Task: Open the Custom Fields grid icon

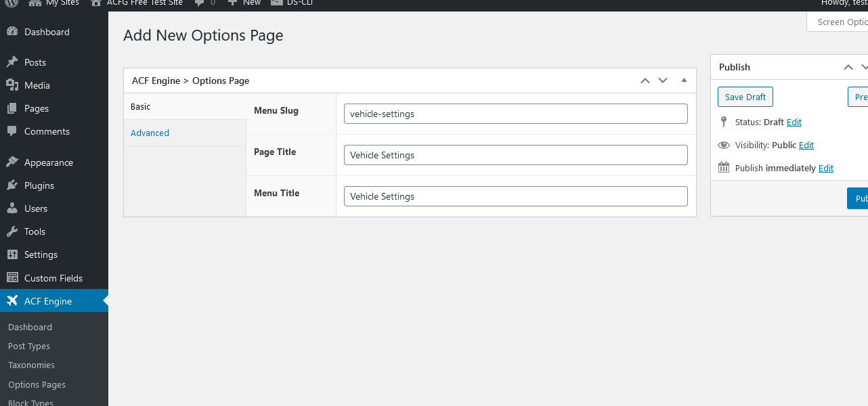Action: pos(12,277)
